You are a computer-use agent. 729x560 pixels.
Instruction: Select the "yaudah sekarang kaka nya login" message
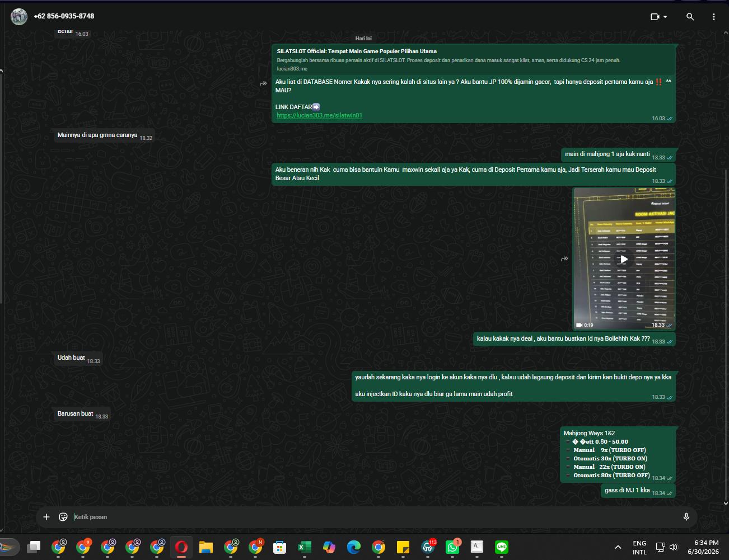point(513,386)
